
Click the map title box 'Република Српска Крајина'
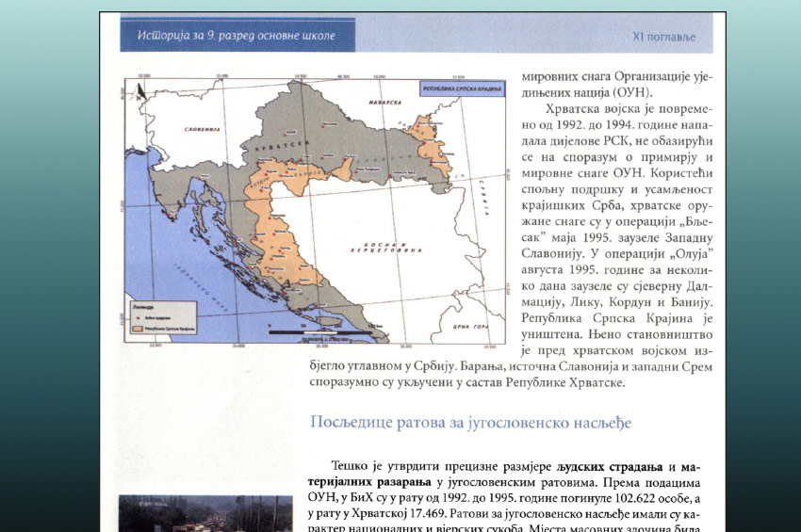click(463, 89)
